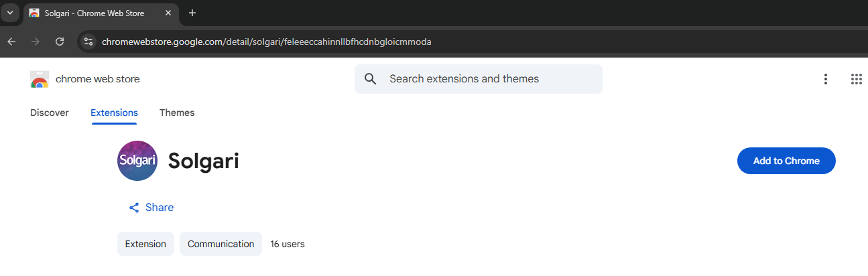Click the Chrome Web Store logo

point(40,79)
